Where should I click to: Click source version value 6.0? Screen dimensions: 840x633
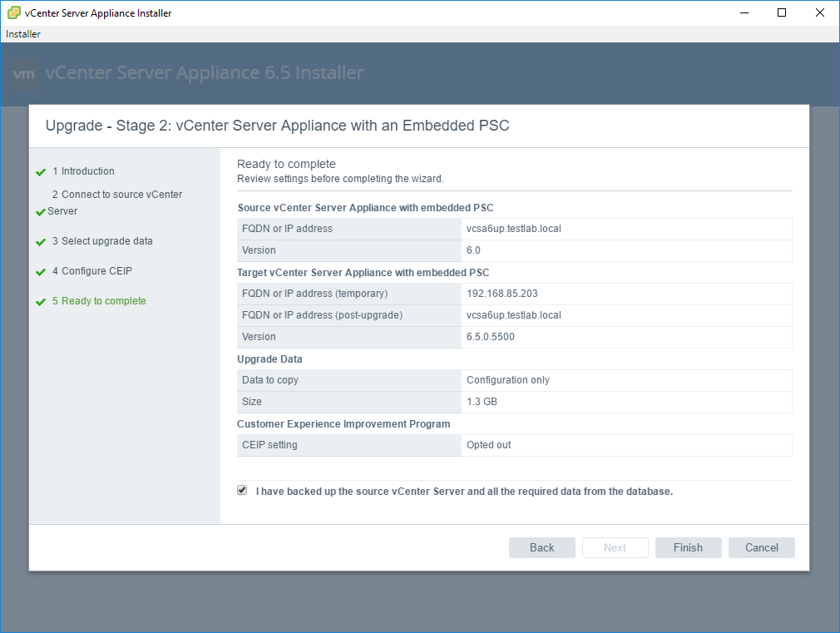click(x=473, y=250)
